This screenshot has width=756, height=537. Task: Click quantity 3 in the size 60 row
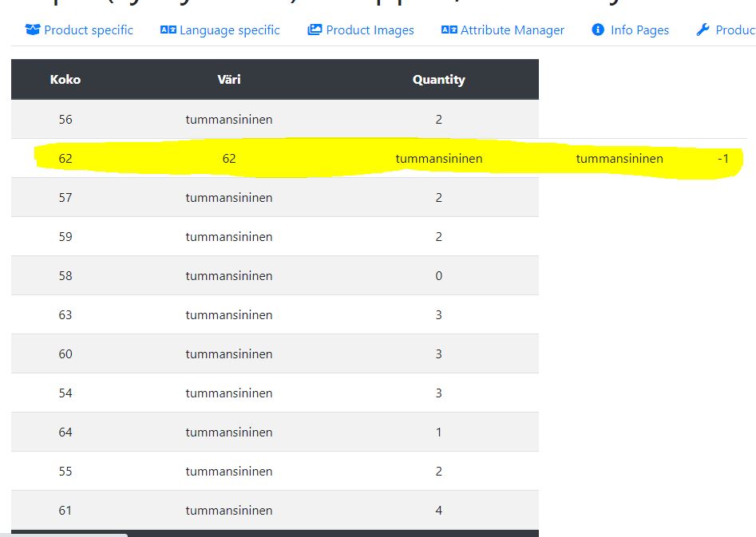coord(439,353)
